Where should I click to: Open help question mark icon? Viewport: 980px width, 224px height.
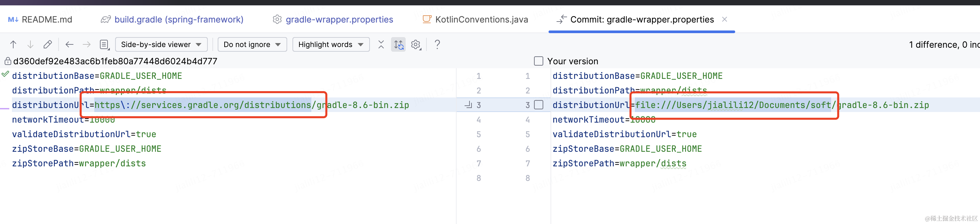pos(437,45)
